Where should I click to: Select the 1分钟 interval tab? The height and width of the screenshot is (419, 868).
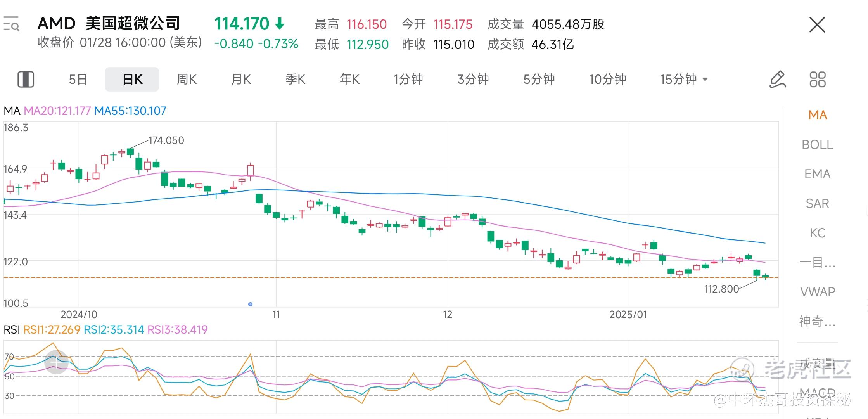coord(408,79)
